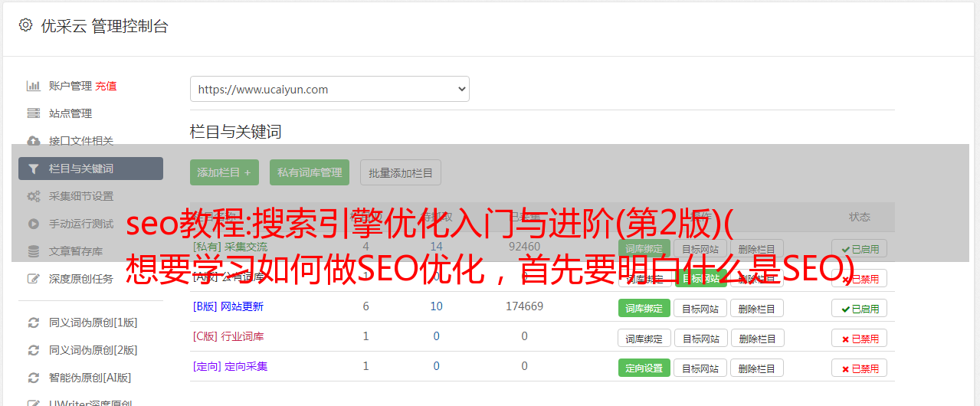This screenshot has width=980, height=406.
Task: Toggle 已启用 status of 采集交流 row
Action: 860,248
